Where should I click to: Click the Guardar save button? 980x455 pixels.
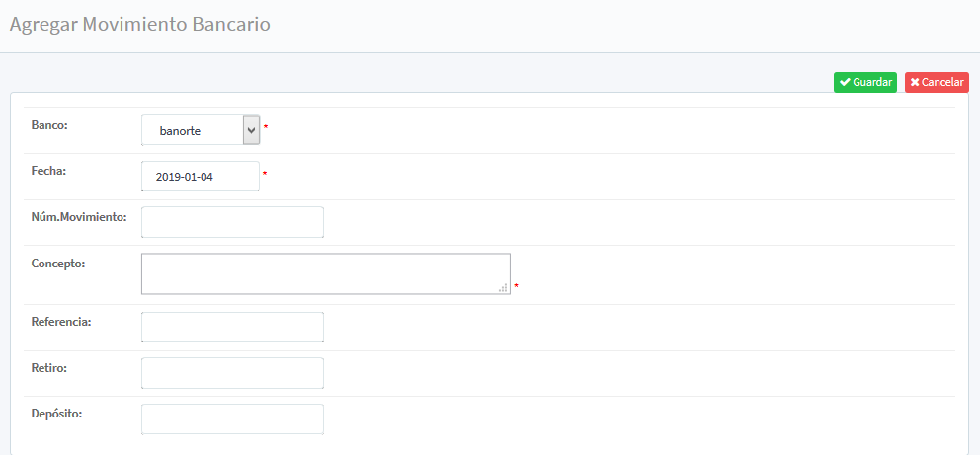[x=865, y=82]
